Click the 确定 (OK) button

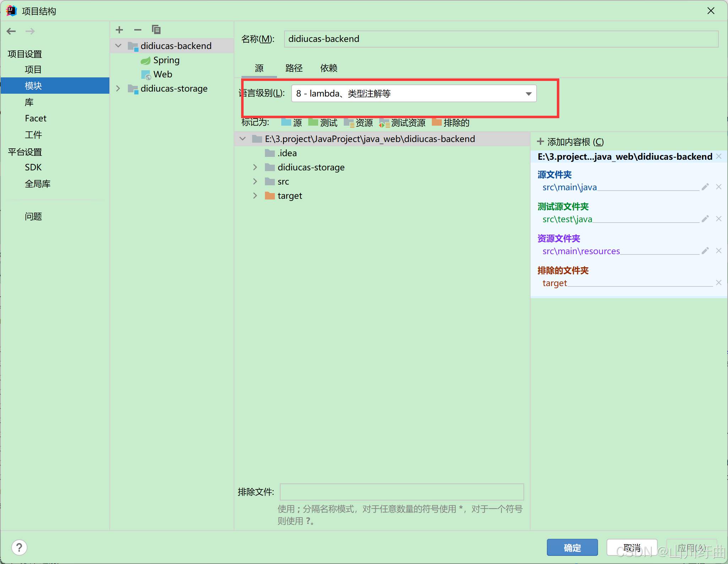[x=572, y=548]
